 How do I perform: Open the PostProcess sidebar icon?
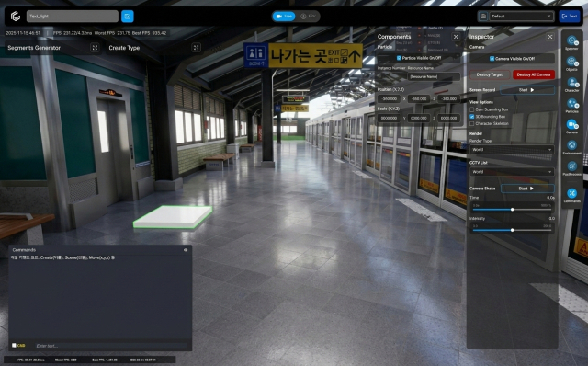pyautogui.click(x=571, y=166)
